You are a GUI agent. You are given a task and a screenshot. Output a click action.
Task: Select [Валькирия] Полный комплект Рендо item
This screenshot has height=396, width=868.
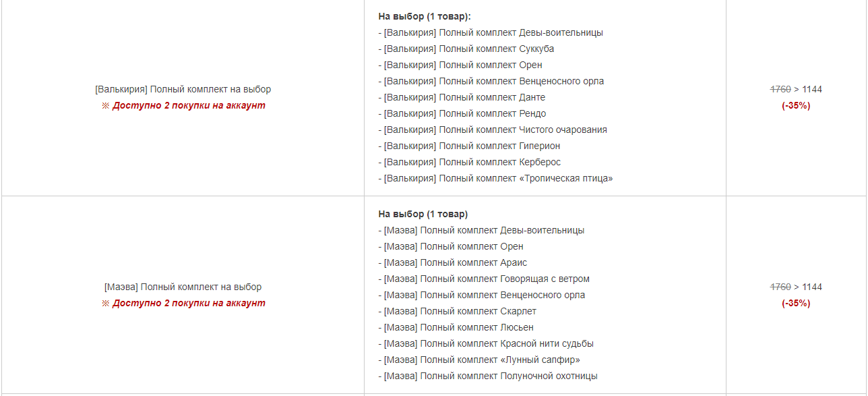tap(462, 113)
